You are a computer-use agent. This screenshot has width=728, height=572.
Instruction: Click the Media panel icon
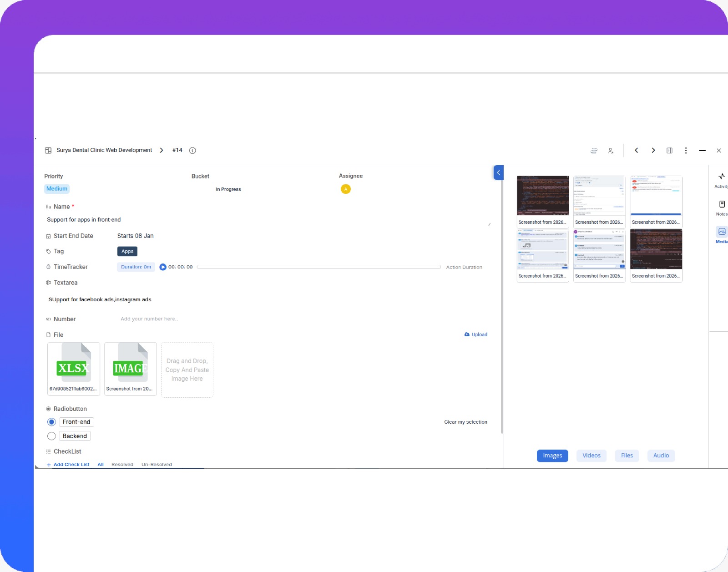click(722, 232)
